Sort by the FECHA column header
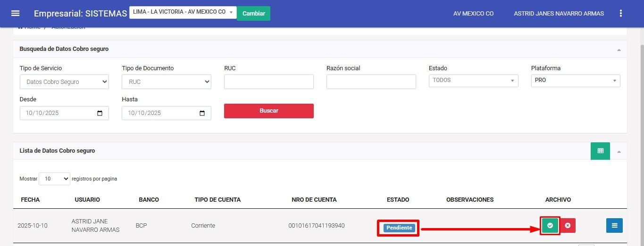Viewport: 644px width, 246px height. (30, 199)
